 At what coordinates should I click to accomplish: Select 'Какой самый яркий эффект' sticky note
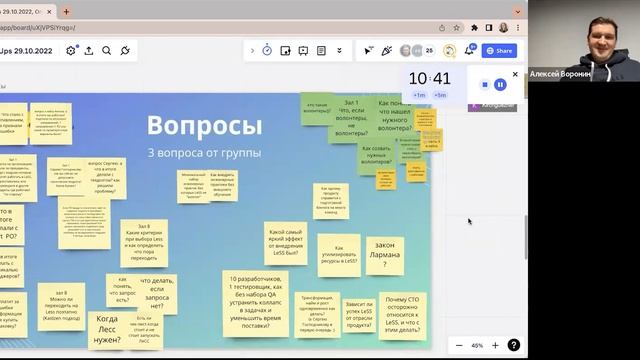(x=285, y=243)
